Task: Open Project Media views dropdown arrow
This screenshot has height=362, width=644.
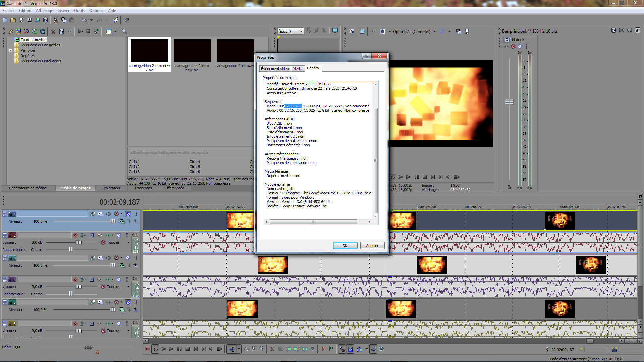Action: pos(115,32)
